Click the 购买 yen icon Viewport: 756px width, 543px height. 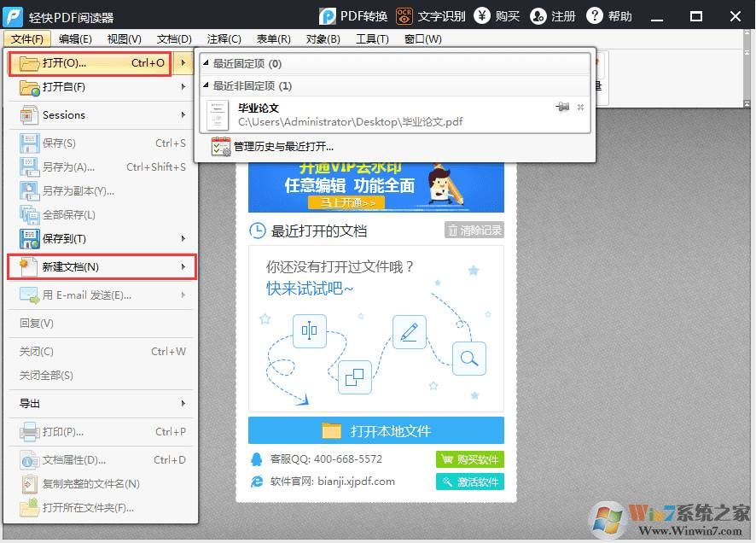[483, 16]
